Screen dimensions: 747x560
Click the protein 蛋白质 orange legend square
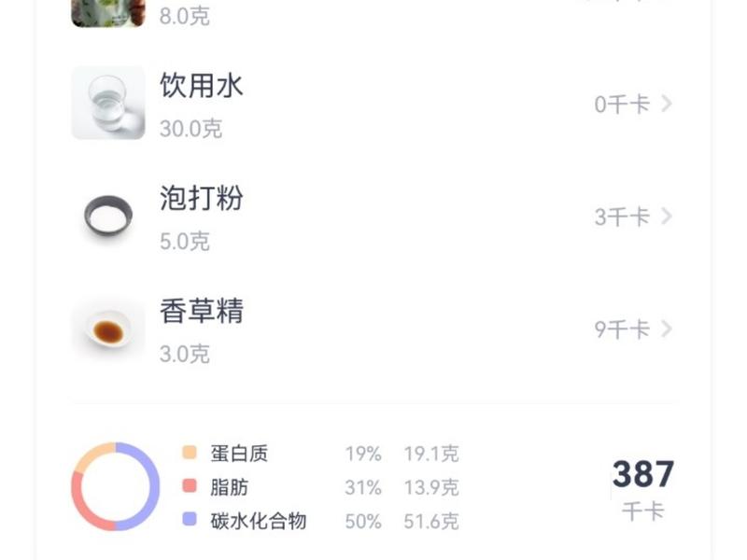coord(190,450)
